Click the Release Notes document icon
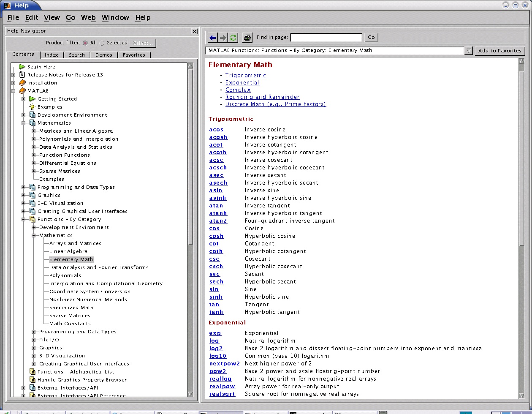Screen dimensions: 532x414 pos(22,75)
